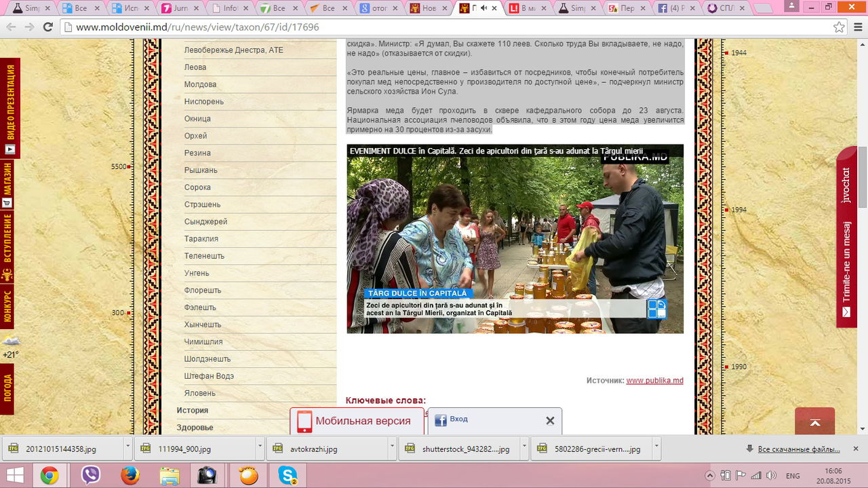Viewport: 868px width, 488px height.
Task: Switch to the Jurn tab
Action: pyautogui.click(x=178, y=8)
